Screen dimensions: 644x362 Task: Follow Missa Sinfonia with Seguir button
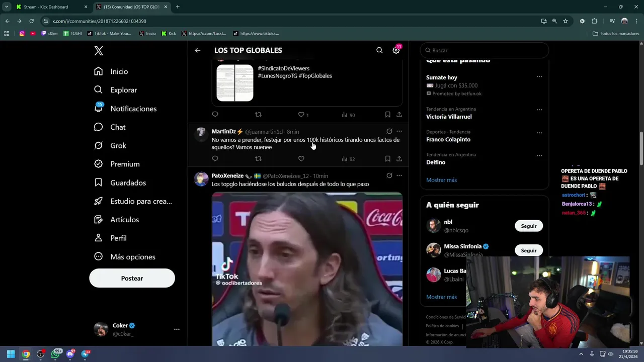529,250
